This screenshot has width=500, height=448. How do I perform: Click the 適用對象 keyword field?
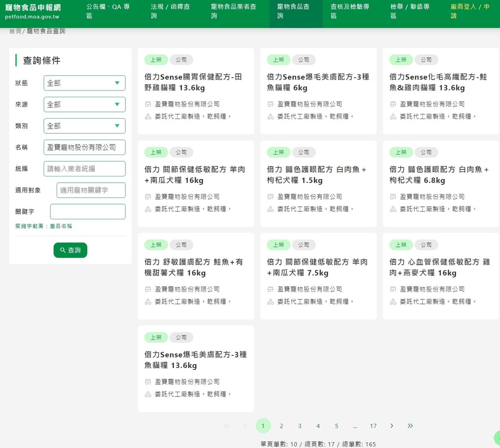[91, 190]
